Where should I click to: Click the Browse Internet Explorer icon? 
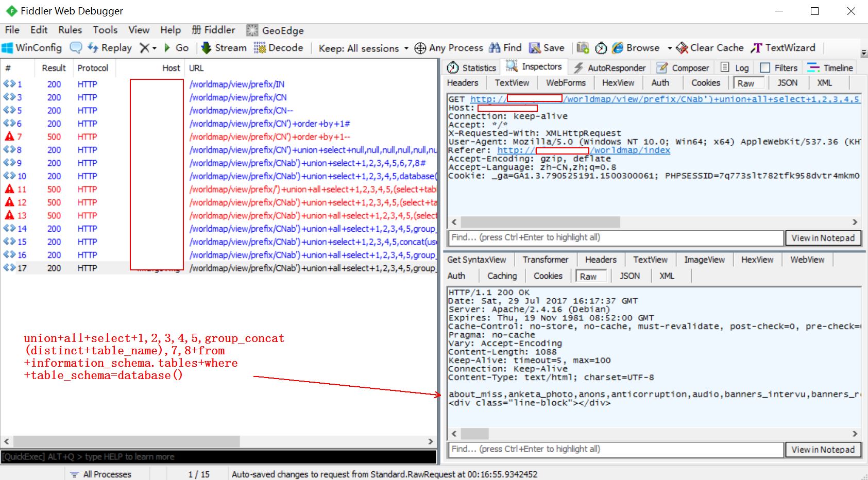tap(618, 48)
